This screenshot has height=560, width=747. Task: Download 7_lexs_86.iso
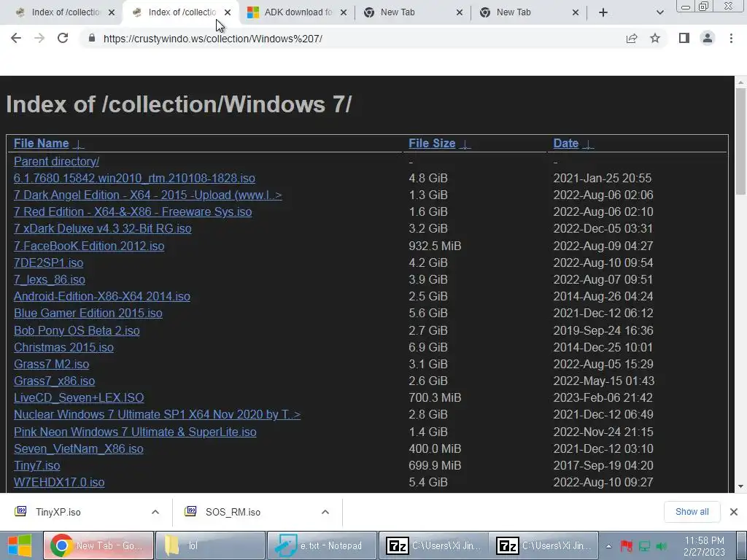pos(49,279)
